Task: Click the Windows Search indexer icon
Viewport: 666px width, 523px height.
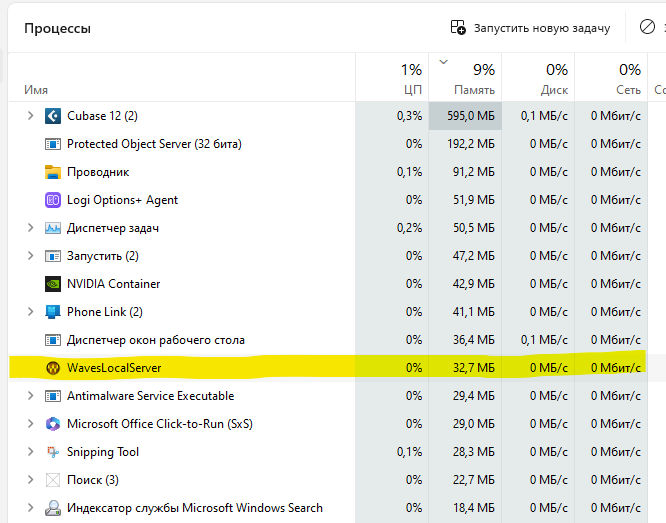Action: pyautogui.click(x=53, y=508)
